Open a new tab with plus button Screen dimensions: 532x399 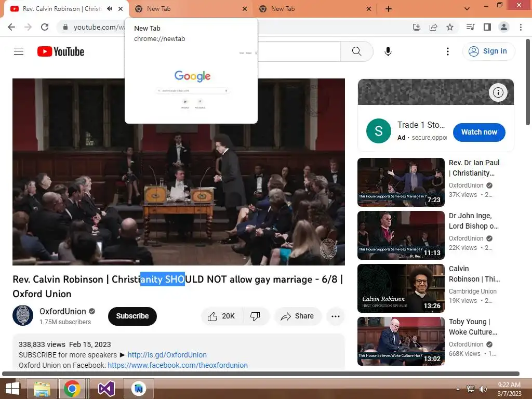point(389,9)
